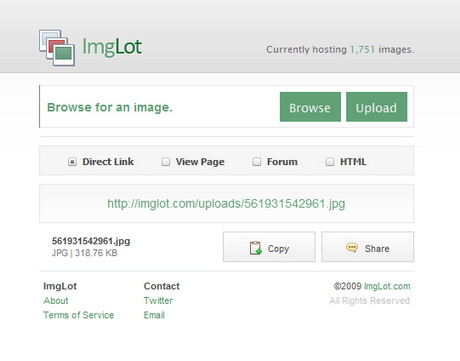The image size is (460, 361).
Task: Click the Browse button
Action: tap(310, 107)
